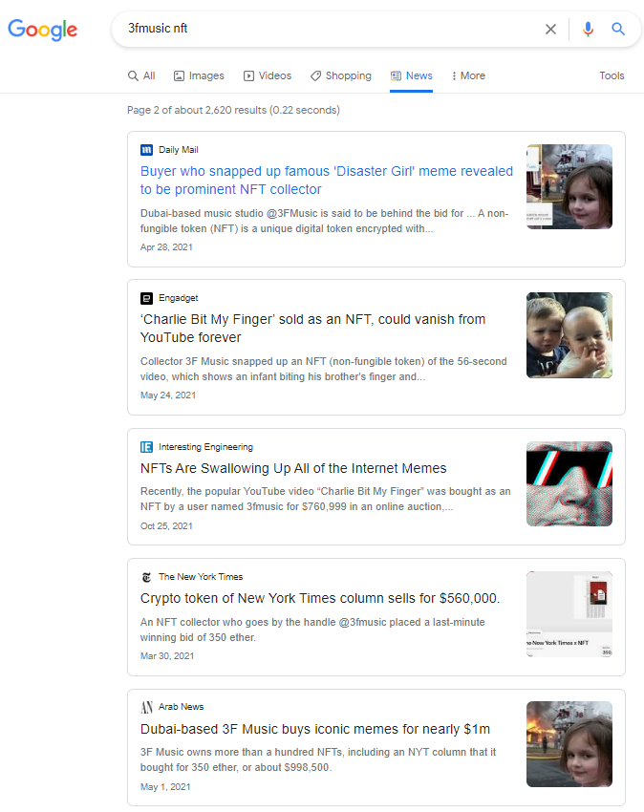Start voice search with microphone icon

tap(588, 29)
